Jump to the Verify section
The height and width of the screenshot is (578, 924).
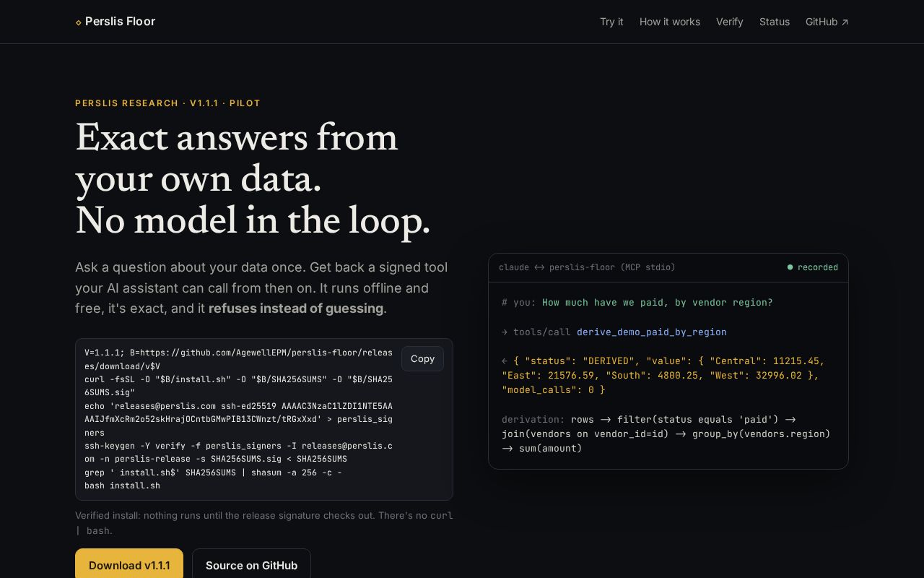click(730, 22)
